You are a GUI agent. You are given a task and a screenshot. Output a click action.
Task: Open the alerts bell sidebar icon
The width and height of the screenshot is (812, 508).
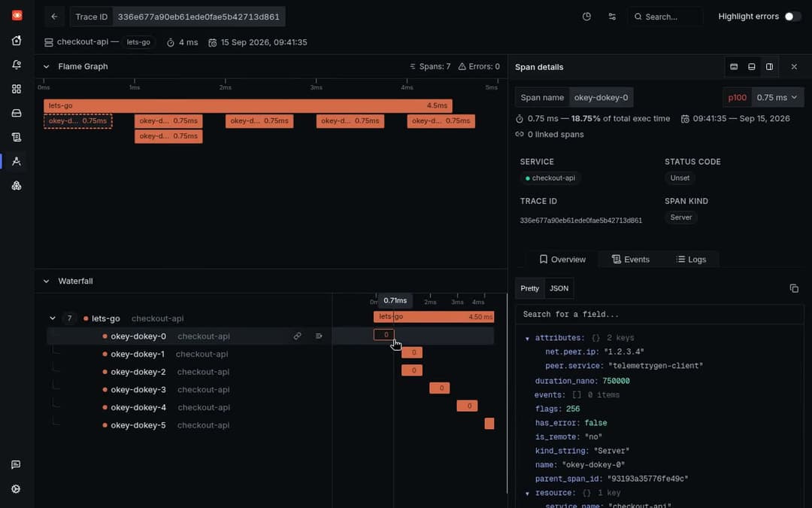tap(17, 65)
